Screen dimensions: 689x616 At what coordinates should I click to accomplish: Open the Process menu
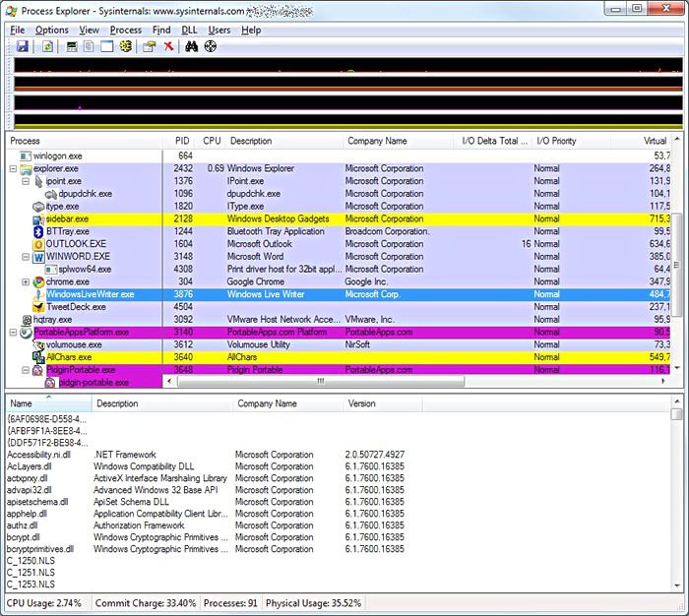coord(126,30)
